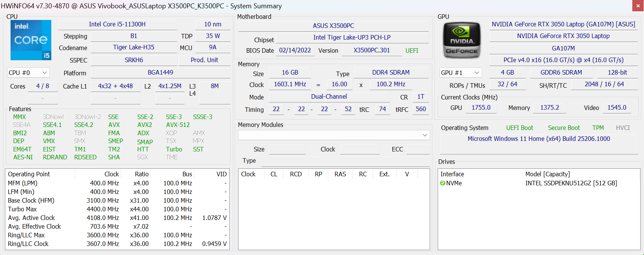The height and width of the screenshot is (255, 644).
Task: Open the CPU #0 selector dropdown
Action: coord(28,73)
